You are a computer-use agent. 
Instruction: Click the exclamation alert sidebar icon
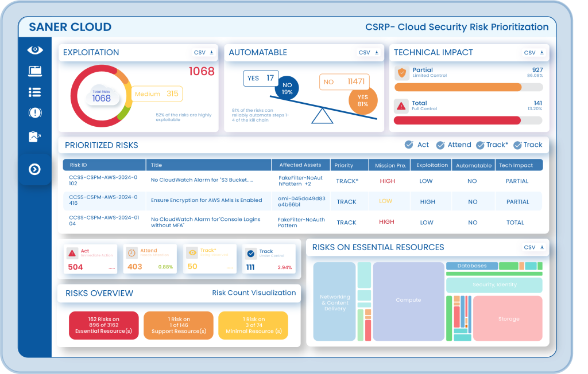pos(35,113)
